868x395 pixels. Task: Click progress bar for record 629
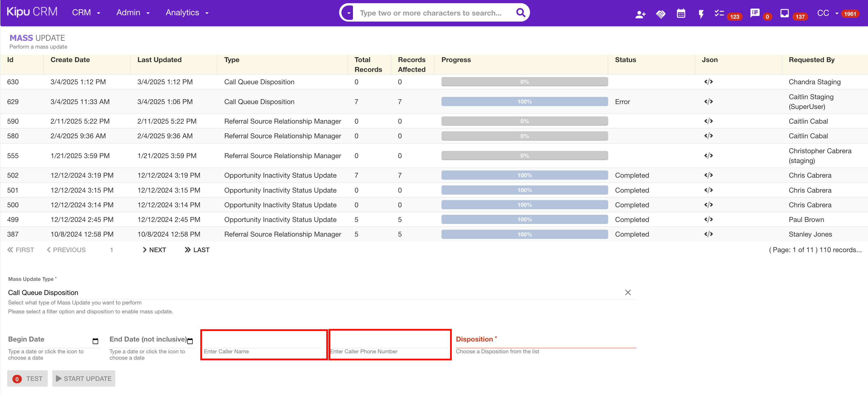pyautogui.click(x=524, y=101)
